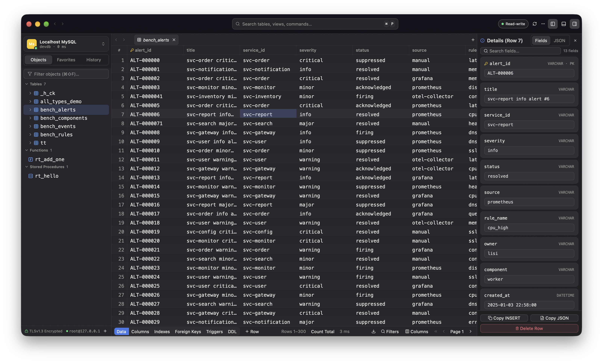
Task: Add a new row with + Row
Action: pyautogui.click(x=252, y=331)
